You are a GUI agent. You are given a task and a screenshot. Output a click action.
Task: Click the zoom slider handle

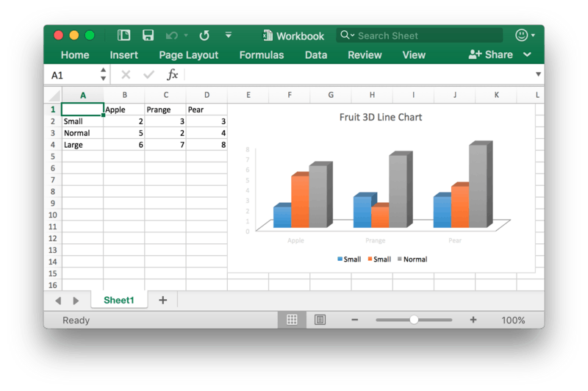pos(414,320)
